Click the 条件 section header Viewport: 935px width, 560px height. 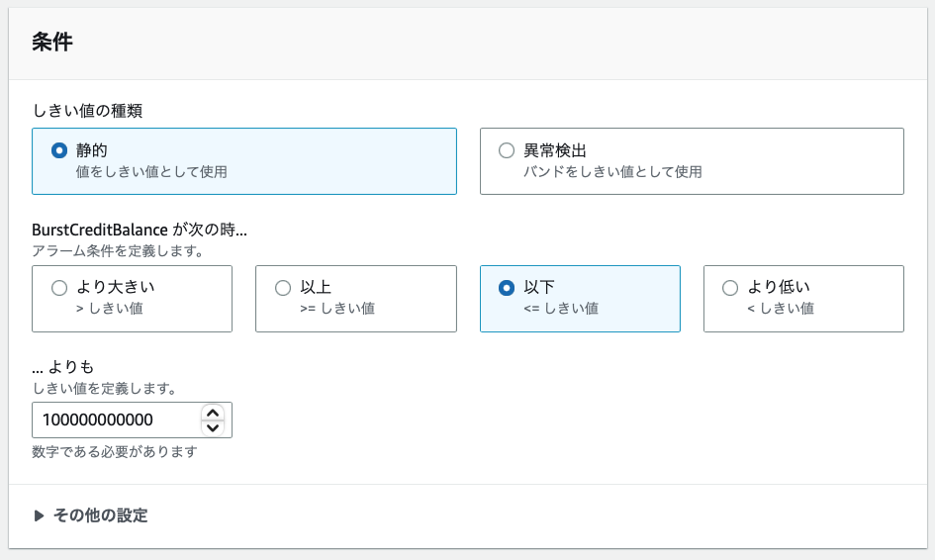[52, 43]
